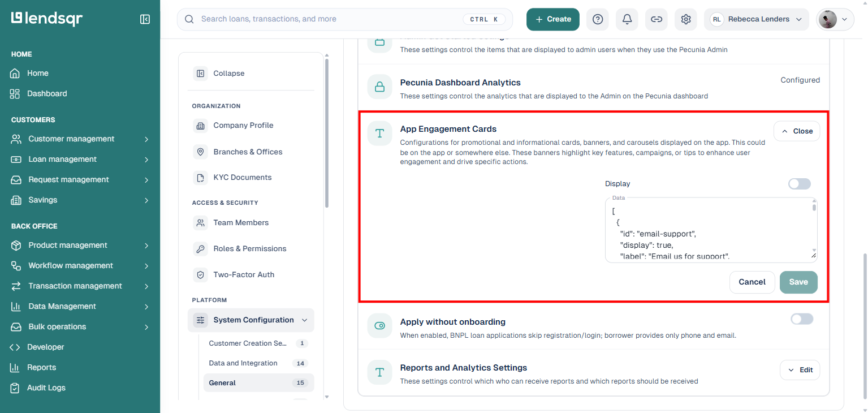Image resolution: width=868 pixels, height=413 pixels.
Task: Click the Dashboard grid icon
Action: [x=15, y=93]
